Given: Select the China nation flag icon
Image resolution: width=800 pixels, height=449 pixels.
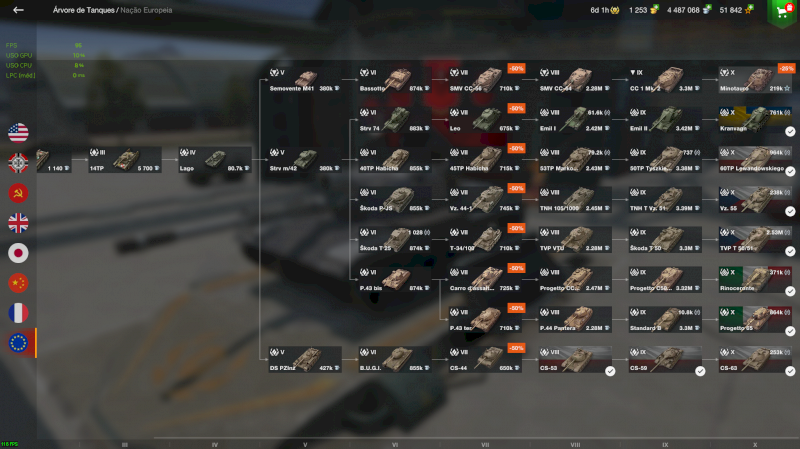Looking at the screenshot, I should [x=18, y=283].
